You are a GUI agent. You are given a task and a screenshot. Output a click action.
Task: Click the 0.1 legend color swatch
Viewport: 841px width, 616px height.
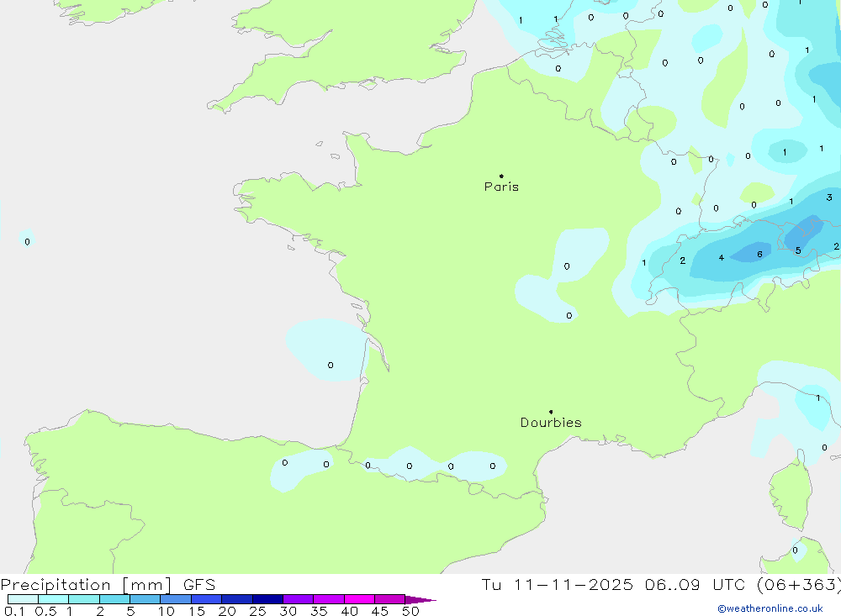23,599
